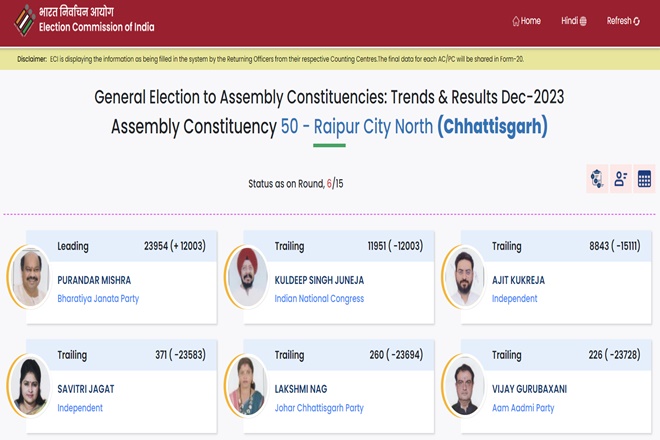
Task: Click the Johar Chhattisgarh Party label
Action: pos(319,408)
